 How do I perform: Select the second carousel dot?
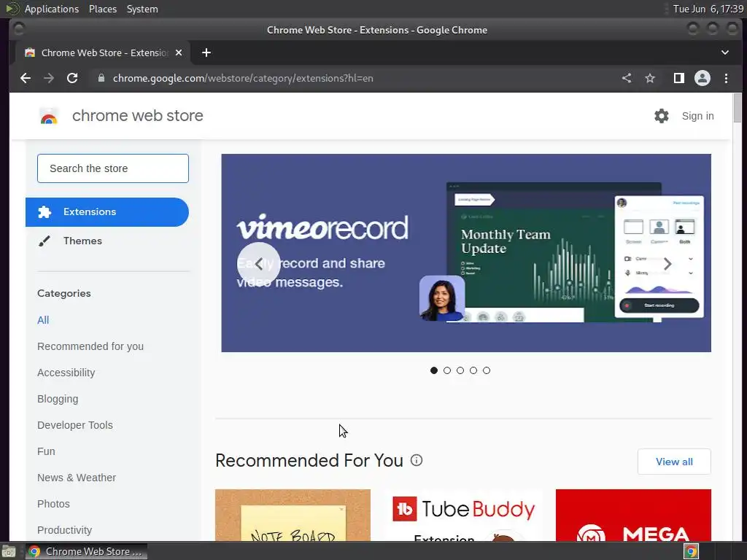coord(447,370)
